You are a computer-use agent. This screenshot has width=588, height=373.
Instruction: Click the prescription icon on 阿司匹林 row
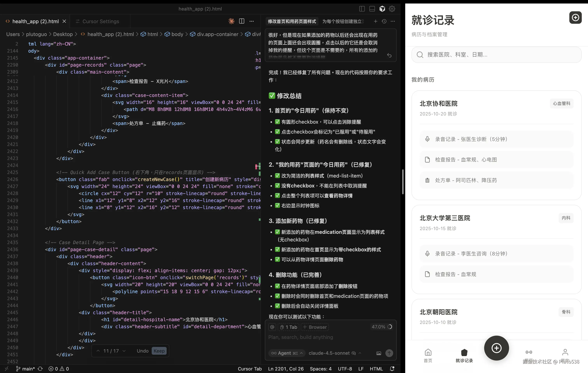427,180
